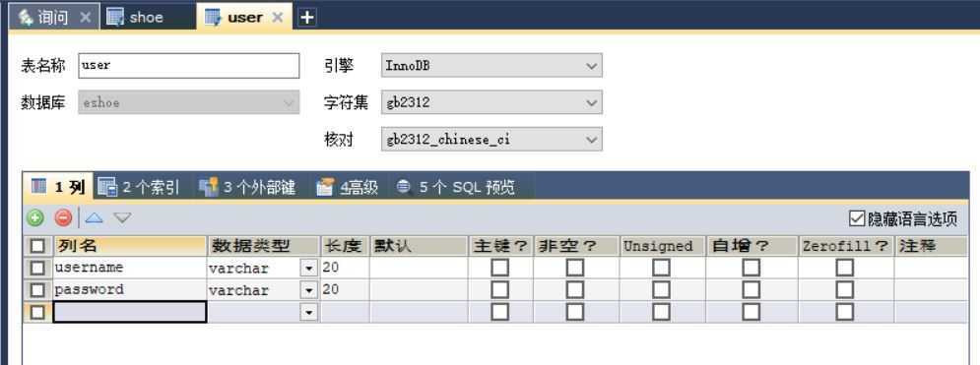Close the user tab
Screen dimensions: 980x365
pos(278,18)
